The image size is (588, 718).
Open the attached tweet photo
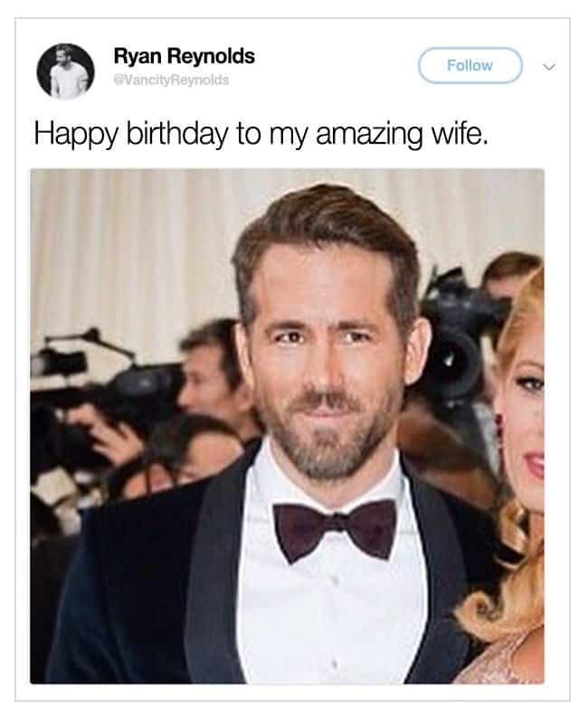287,425
